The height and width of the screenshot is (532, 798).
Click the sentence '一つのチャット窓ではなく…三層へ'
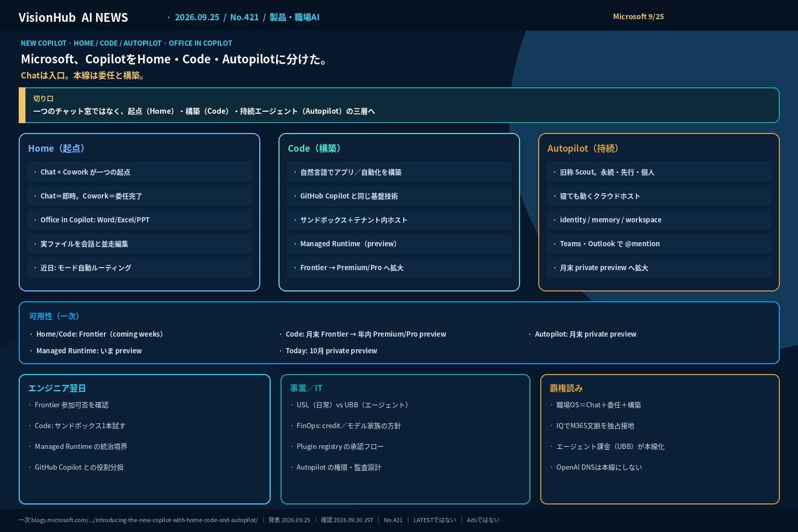204,111
